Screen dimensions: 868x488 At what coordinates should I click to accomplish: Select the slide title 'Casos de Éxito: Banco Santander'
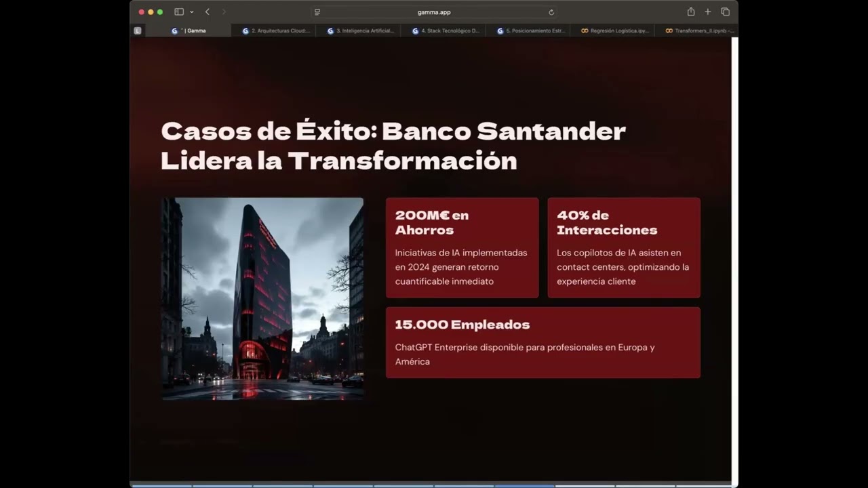point(393,131)
